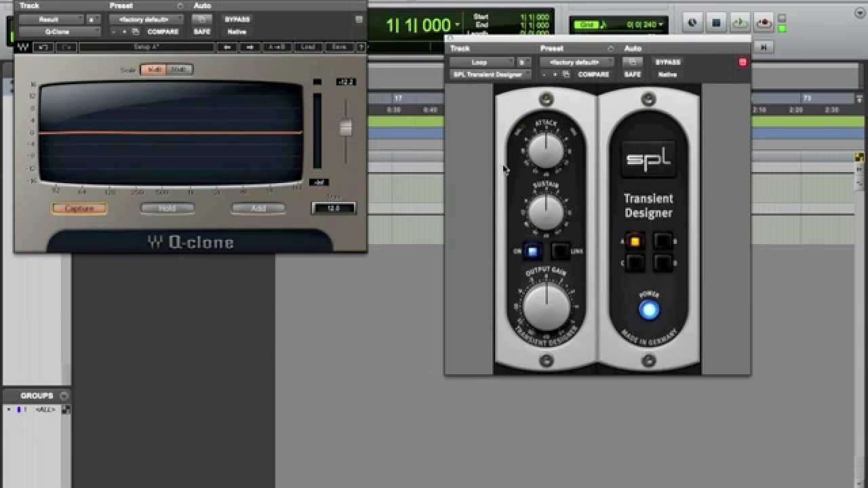This screenshot has height=488, width=868.
Task: Open automation enable button in SPL window
Action: pyautogui.click(x=633, y=62)
